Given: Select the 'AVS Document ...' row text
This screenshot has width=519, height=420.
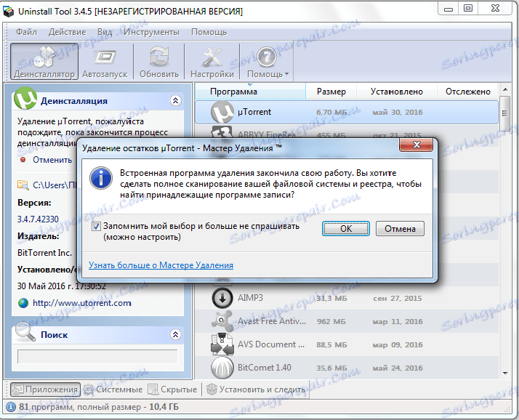Looking at the screenshot, I should point(270,344).
